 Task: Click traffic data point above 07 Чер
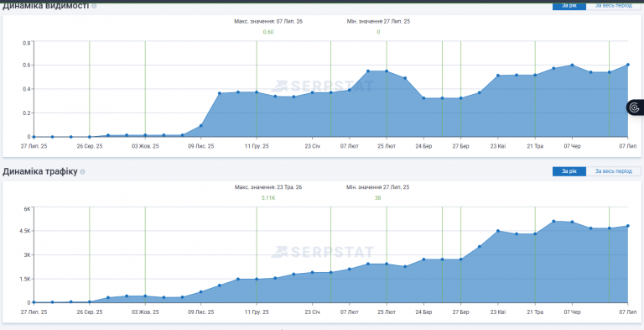(572, 223)
